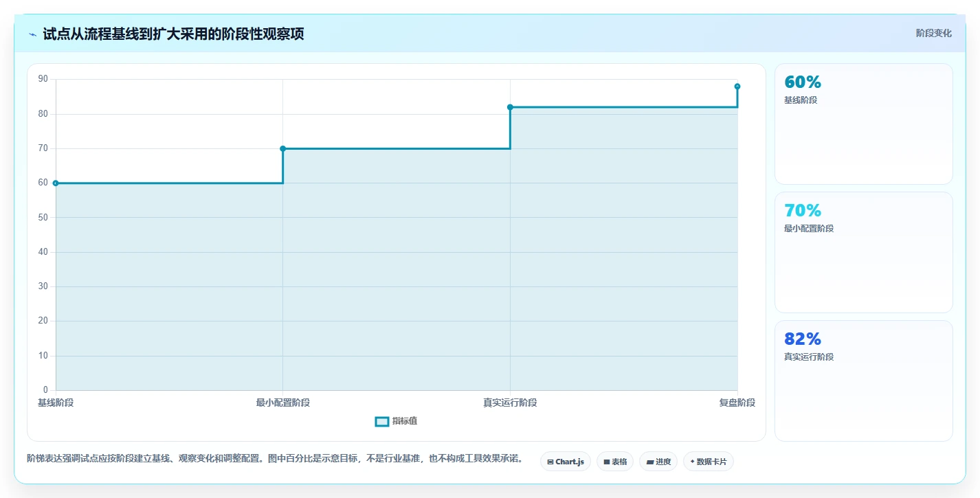Click the chart title 试点从流程基线到扩大采用的阶段性观察项
This screenshot has height=498, width=980.
tap(173, 34)
